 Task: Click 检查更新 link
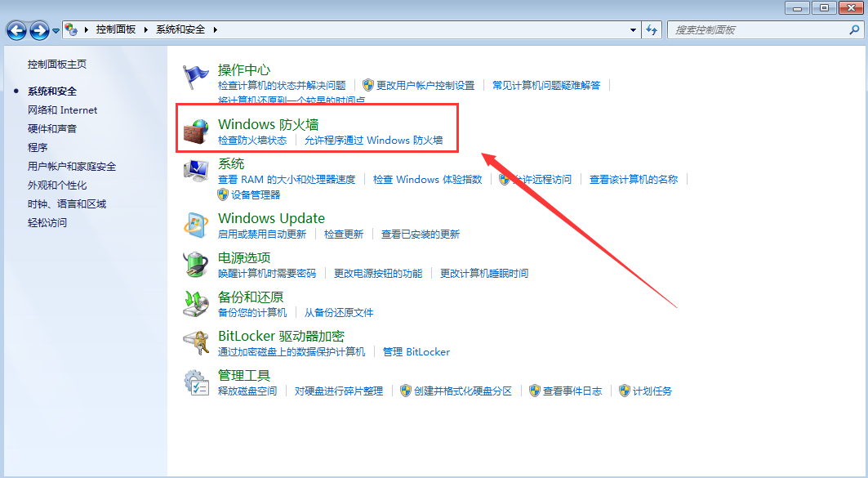click(x=344, y=235)
